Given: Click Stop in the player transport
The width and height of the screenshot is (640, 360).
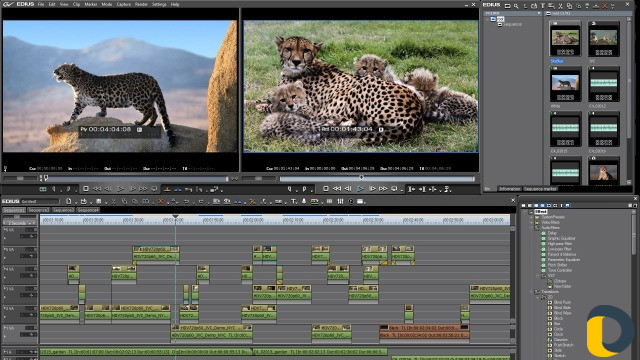Looking at the screenshot, I should point(86,189).
